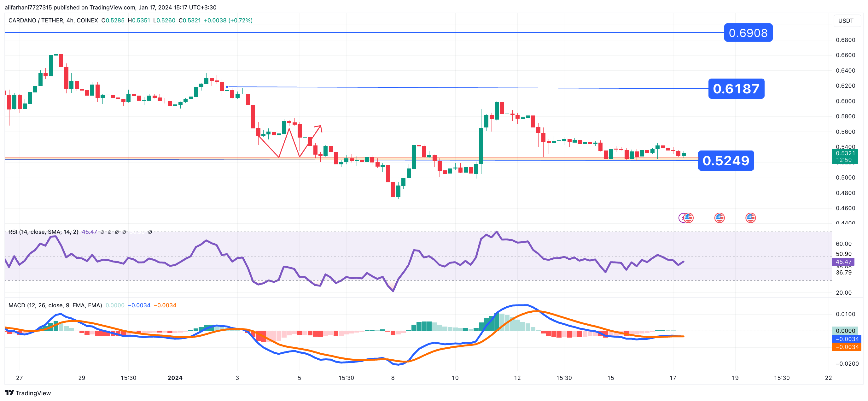Click the purple 45.47 RSI value tag
Screen dimensions: 868x401
point(843,262)
